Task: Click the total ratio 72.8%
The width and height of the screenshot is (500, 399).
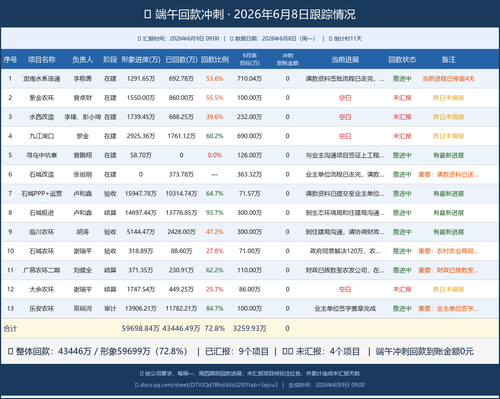Action: [215, 329]
